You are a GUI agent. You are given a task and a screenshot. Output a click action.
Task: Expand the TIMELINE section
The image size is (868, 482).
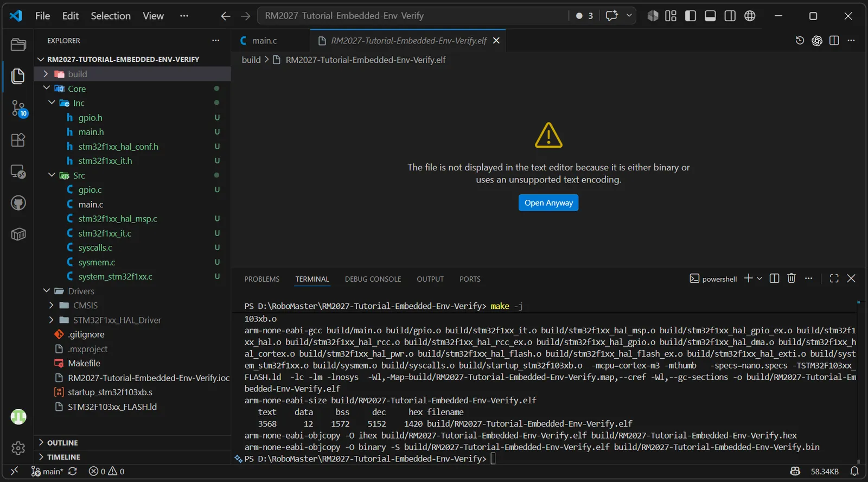click(41, 457)
